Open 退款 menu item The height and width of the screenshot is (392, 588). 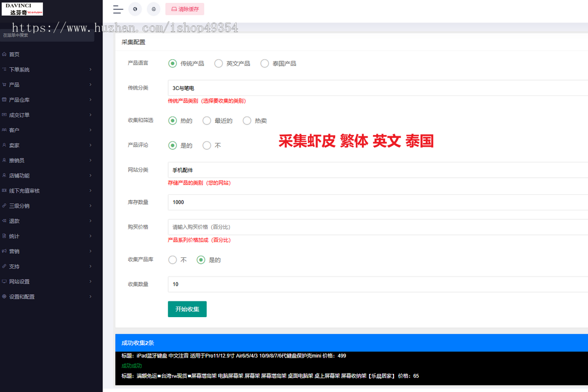click(48, 221)
